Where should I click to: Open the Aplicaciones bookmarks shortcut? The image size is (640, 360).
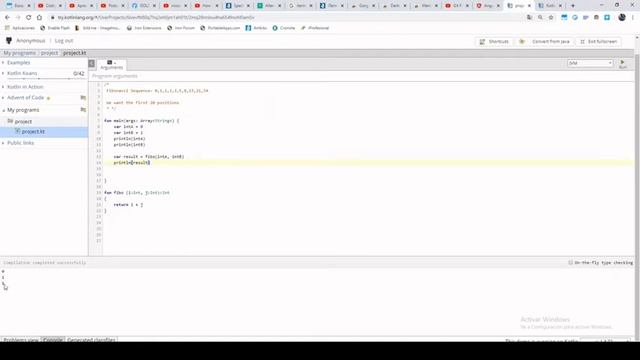point(20,28)
